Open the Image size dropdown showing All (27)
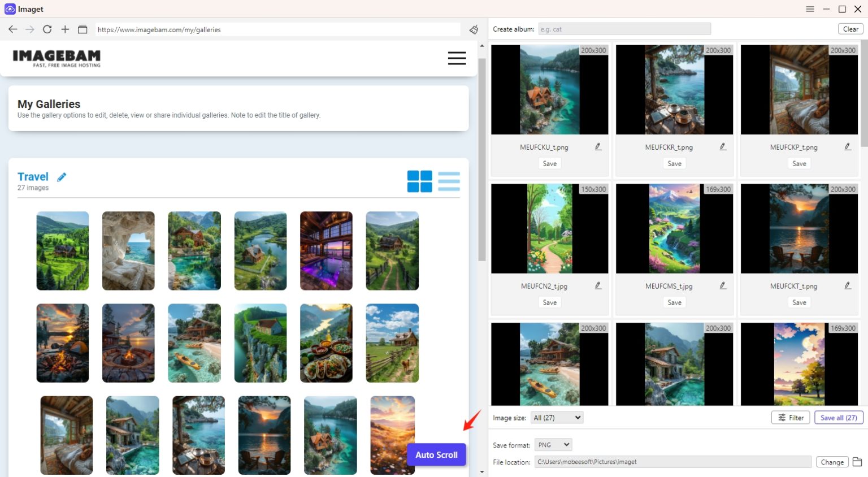 [x=556, y=417]
